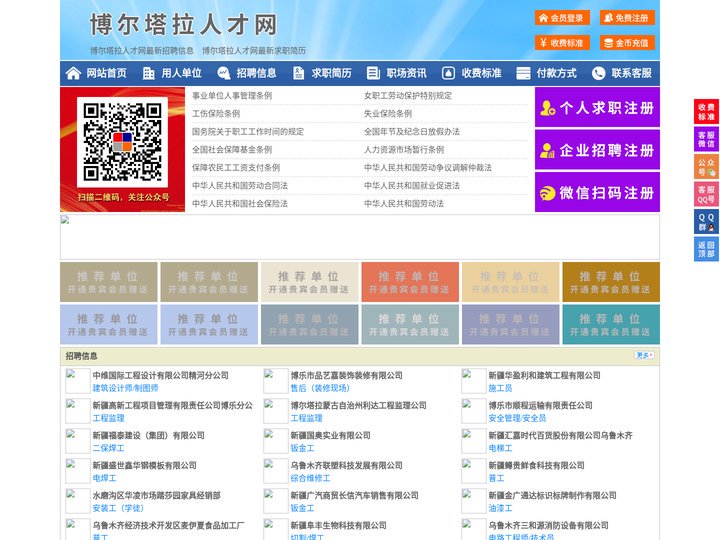Click 个人求职注册 purple banner
Screen dimensions: 720x540
pos(597,107)
